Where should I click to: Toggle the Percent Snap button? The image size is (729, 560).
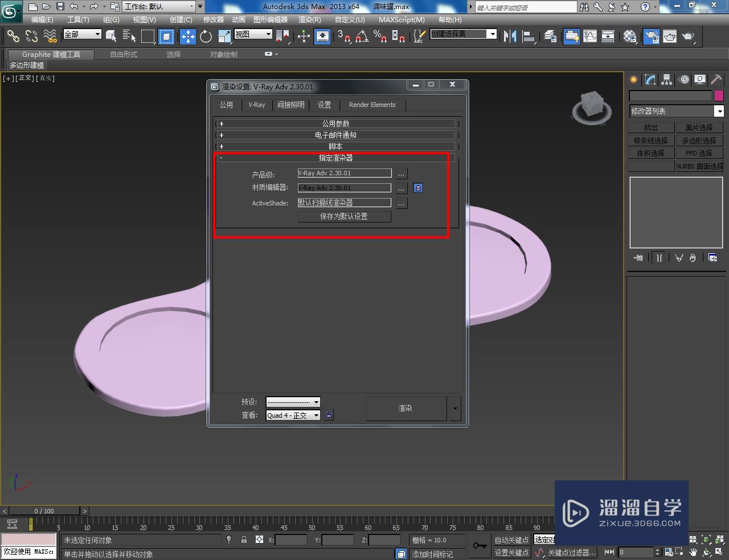tap(380, 36)
